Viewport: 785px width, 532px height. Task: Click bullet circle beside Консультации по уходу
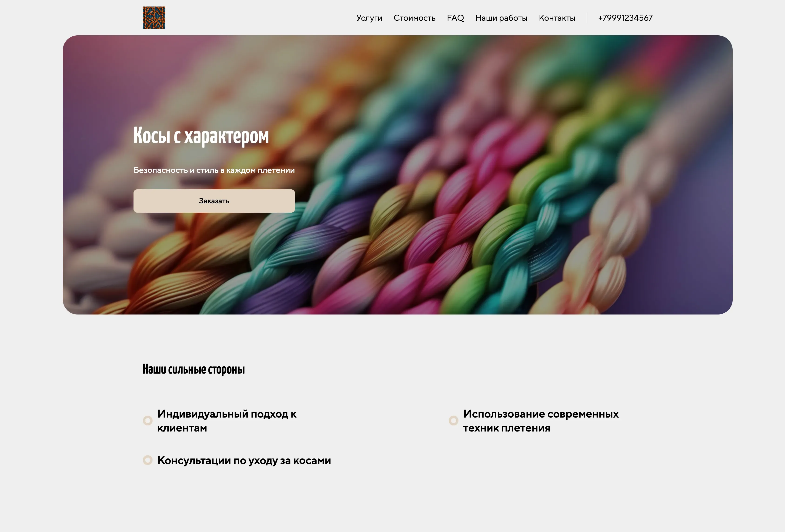148,460
